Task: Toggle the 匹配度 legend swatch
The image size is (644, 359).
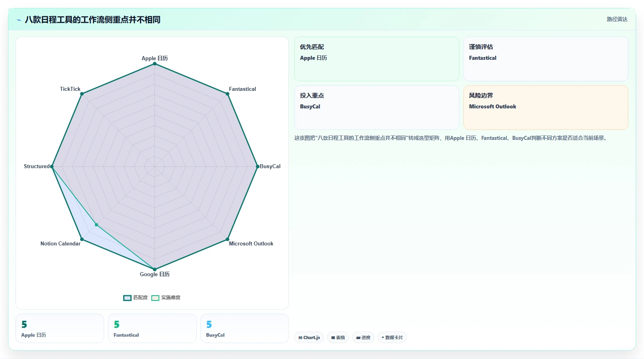Action: [127, 298]
